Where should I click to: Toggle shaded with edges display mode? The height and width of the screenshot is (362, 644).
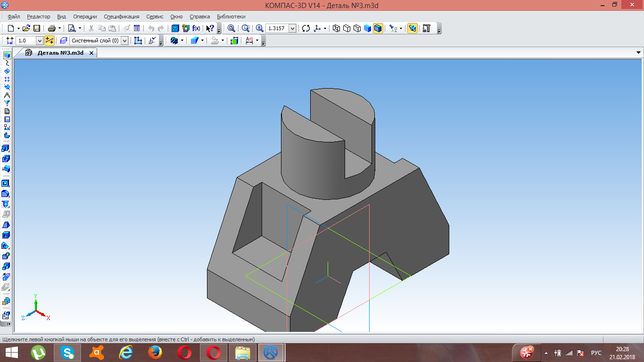click(x=378, y=28)
